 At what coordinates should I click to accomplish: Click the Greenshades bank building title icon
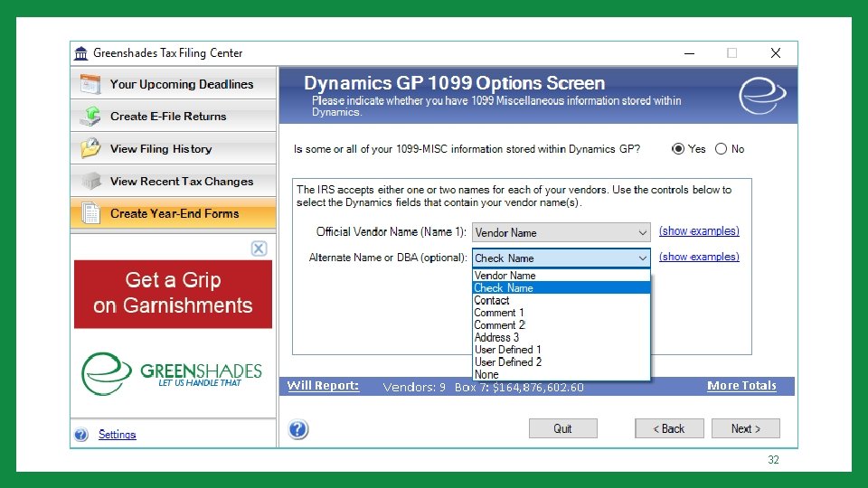coord(80,53)
